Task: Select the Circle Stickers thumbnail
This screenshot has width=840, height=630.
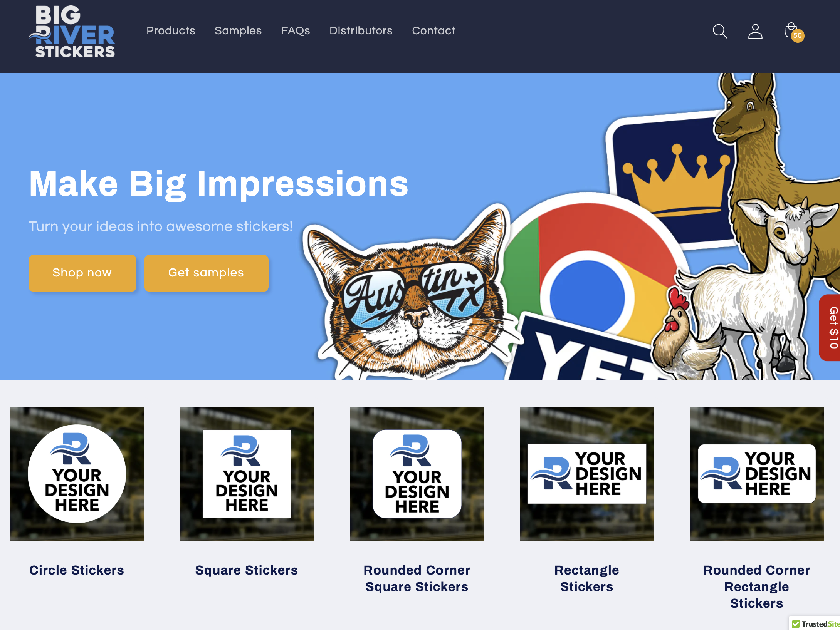Action: pyautogui.click(x=77, y=474)
